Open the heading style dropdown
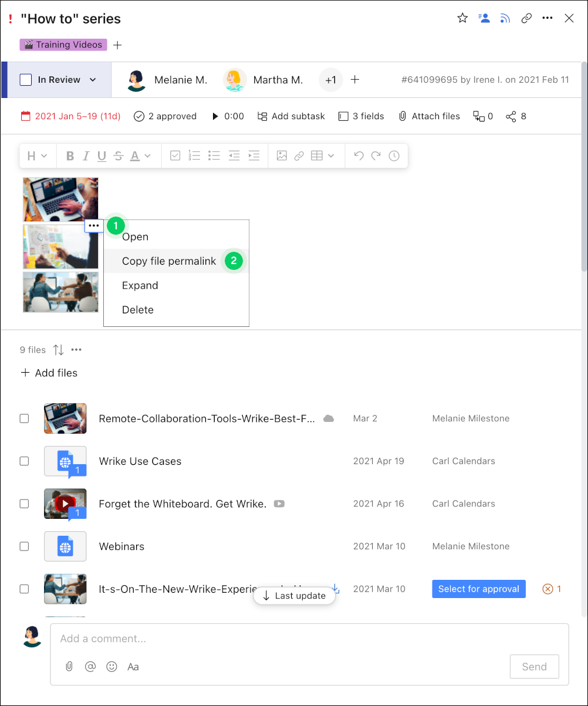This screenshot has height=706, width=588. pyautogui.click(x=37, y=156)
